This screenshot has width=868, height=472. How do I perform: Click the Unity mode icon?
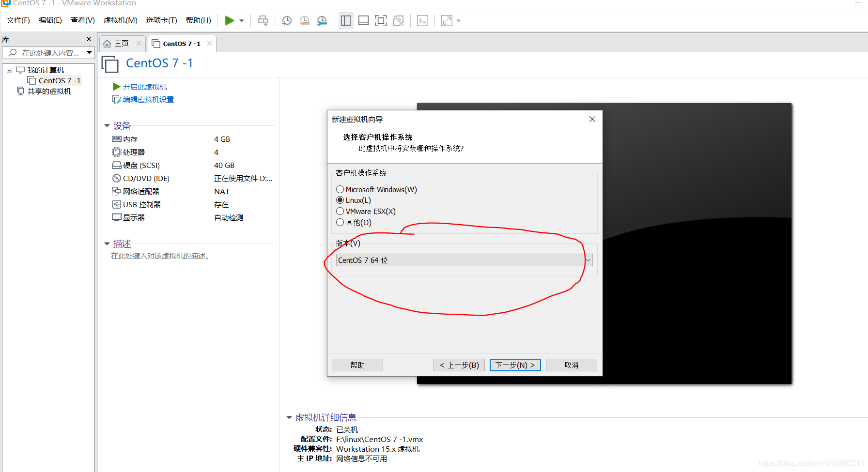399,20
